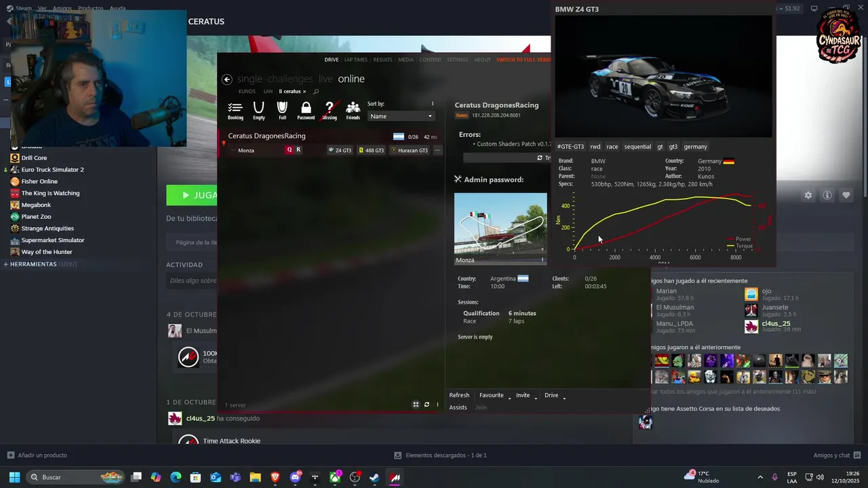This screenshot has height=488, width=868.
Task: Open the server list three-dot menu
Action: 437,405
